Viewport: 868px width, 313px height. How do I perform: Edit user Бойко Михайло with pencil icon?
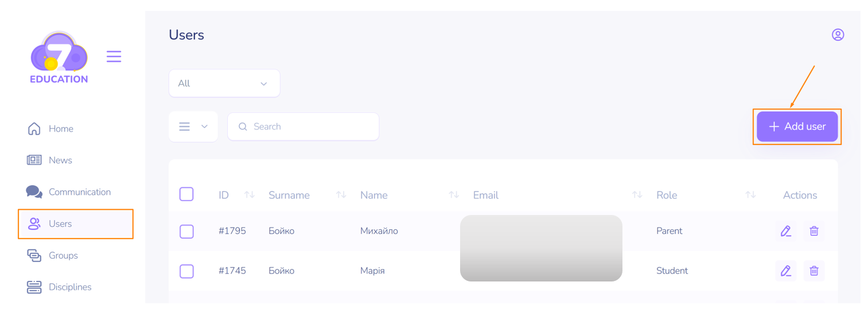(x=786, y=231)
